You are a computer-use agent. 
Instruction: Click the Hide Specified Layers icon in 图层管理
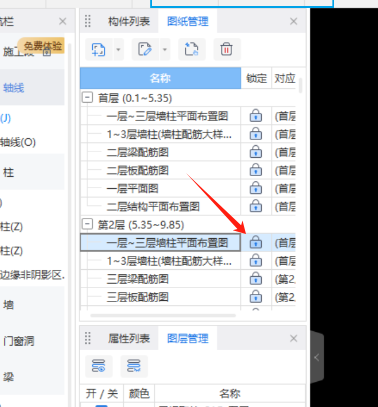point(134,366)
